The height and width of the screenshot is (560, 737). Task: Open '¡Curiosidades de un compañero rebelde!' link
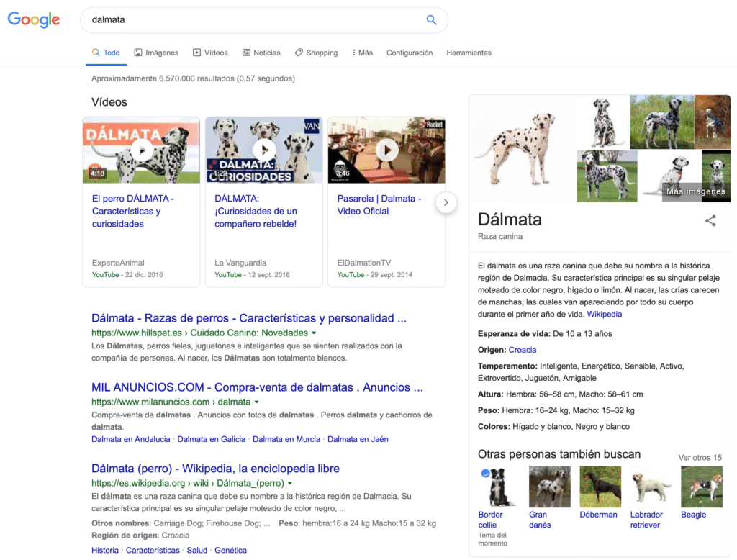(x=256, y=211)
